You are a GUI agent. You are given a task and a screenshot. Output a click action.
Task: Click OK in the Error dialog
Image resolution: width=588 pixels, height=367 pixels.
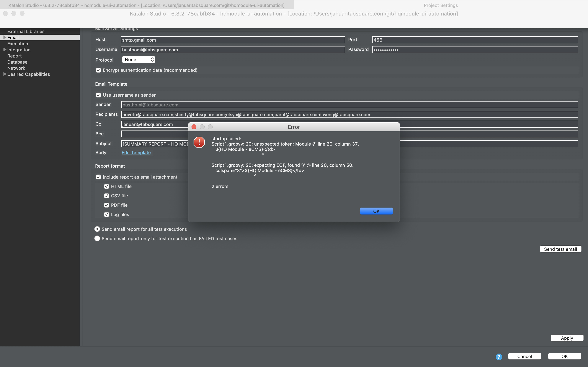pos(376,211)
